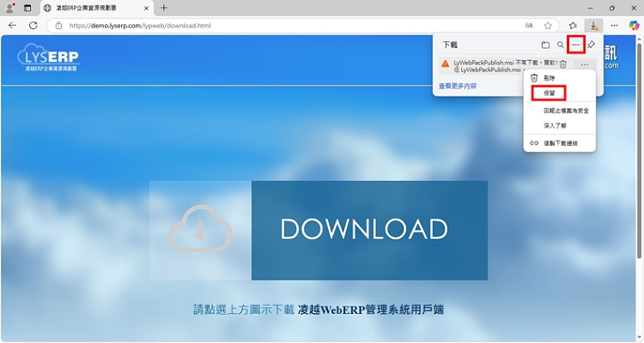644x343 pixels.
Task: Open the Favorites list icon
Action: [573, 25]
